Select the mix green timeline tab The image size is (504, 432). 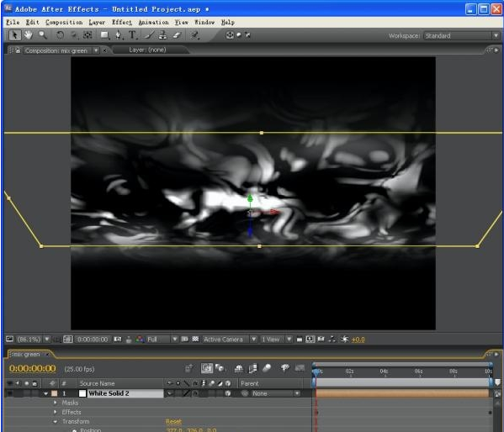tap(26, 354)
